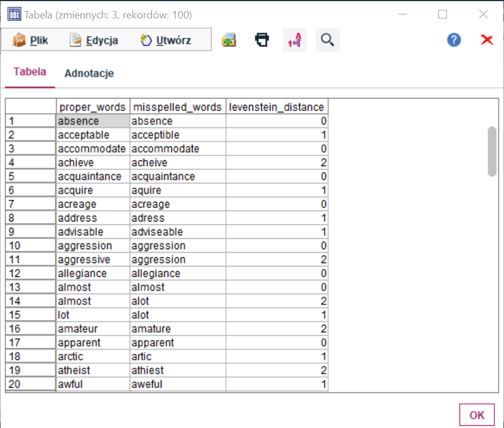
Task: Click misspelled cell 'aggression' in row 11
Action: point(178,259)
